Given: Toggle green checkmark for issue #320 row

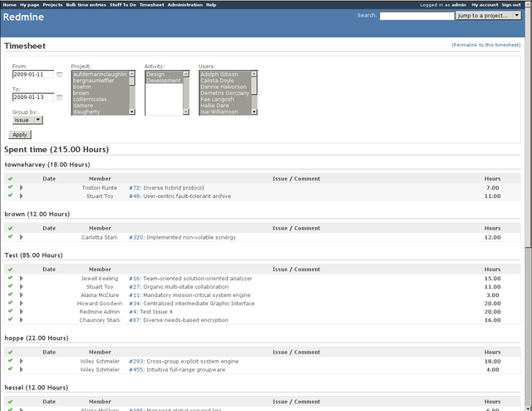Looking at the screenshot, I should coord(10,236).
